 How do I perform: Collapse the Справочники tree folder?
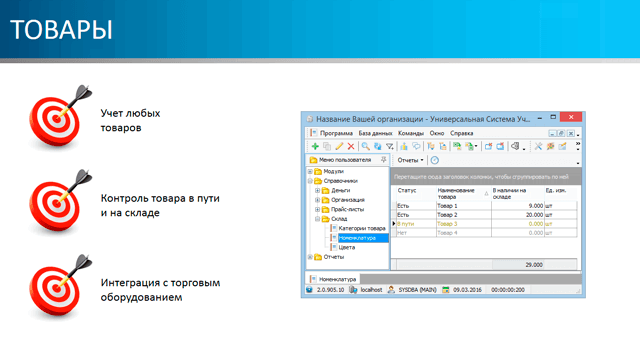tap(310, 181)
